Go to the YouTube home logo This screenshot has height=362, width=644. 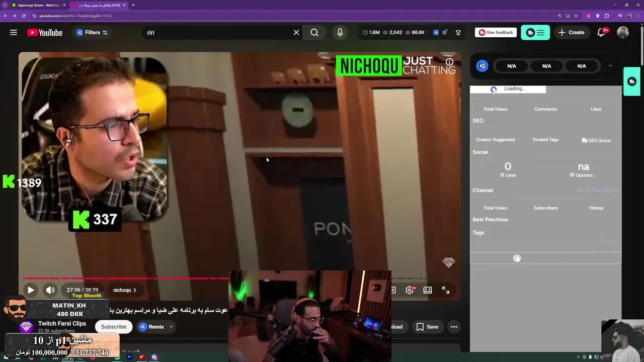pyautogui.click(x=45, y=33)
